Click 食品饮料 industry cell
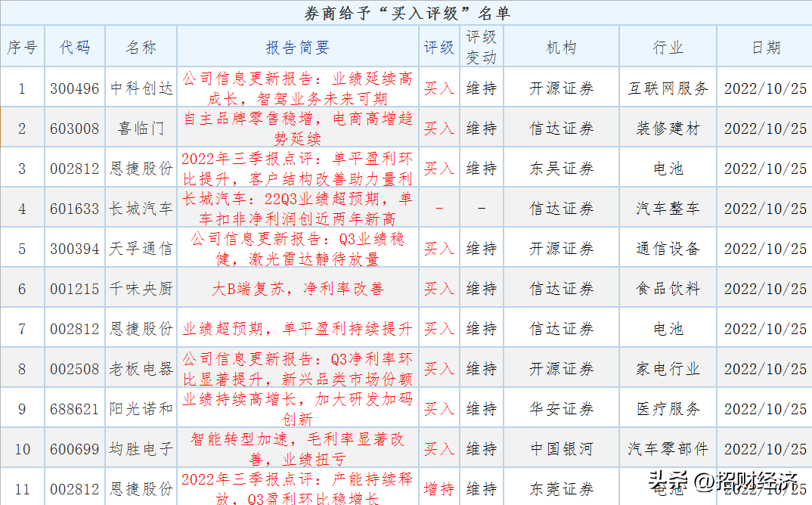This screenshot has height=505, width=812. [x=668, y=289]
